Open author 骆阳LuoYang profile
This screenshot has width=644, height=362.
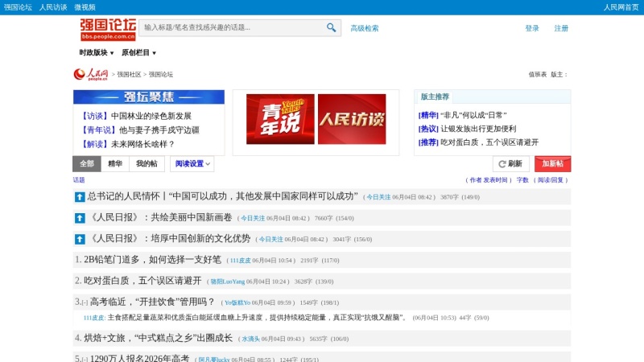[x=228, y=282]
